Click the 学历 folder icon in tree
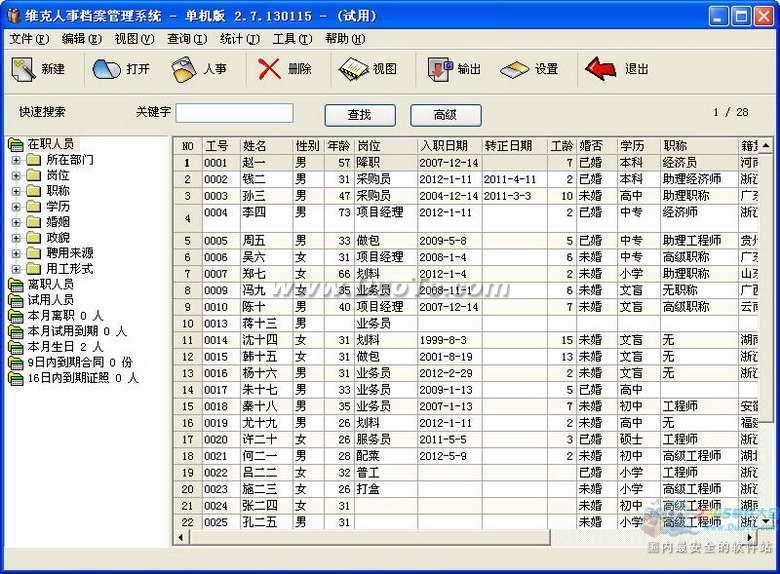Screen dimensions: 780x574 34,207
